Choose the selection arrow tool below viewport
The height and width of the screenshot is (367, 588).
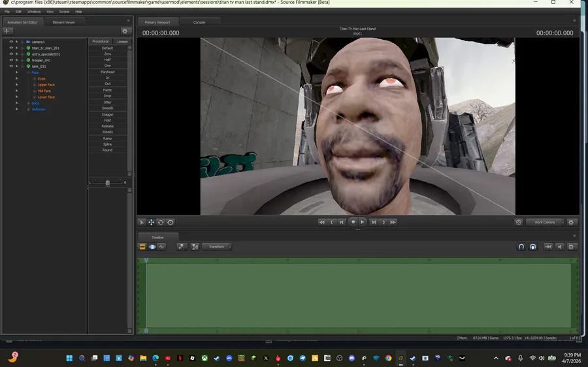[142, 222]
